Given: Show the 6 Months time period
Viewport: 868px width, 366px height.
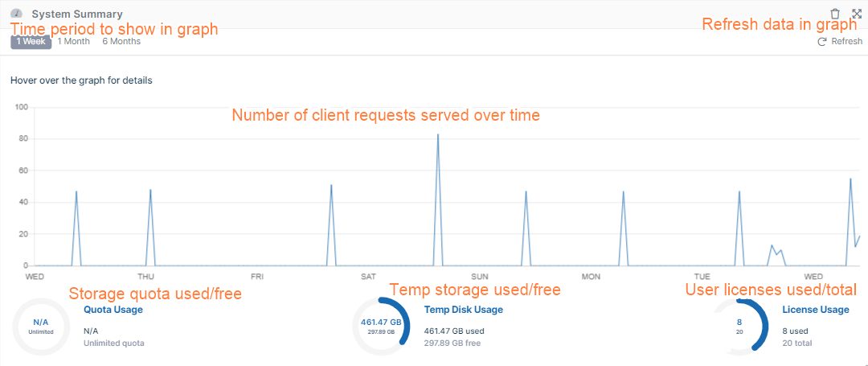Looking at the screenshot, I should point(121,42).
